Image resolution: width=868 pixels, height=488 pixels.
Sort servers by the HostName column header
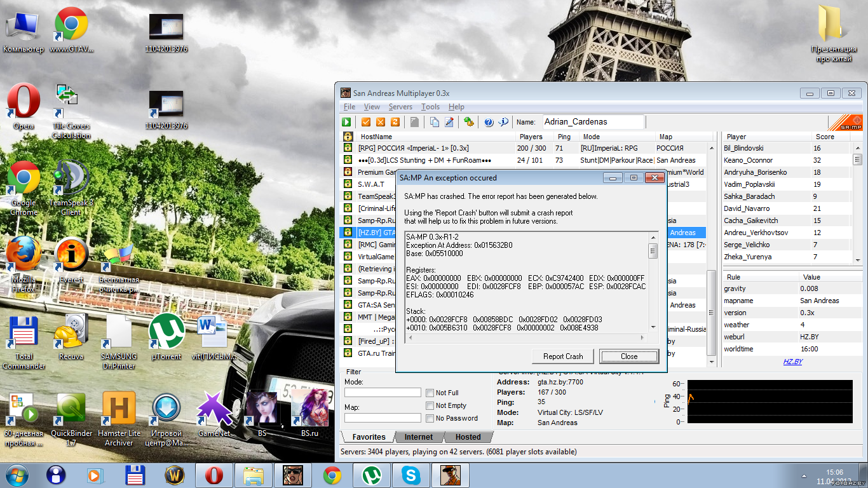[x=435, y=137]
